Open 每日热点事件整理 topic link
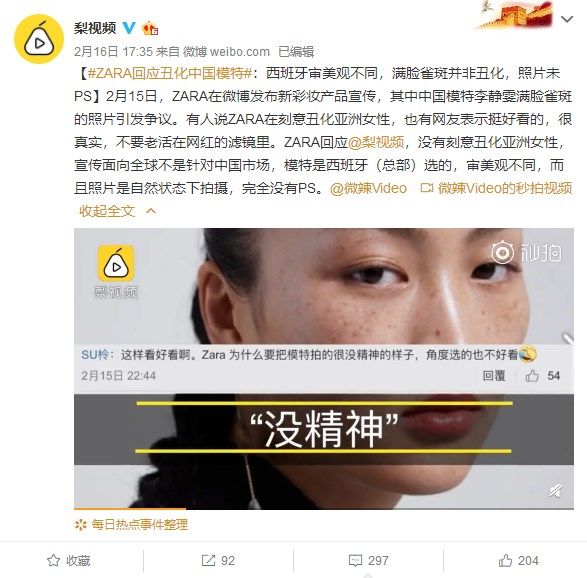 click(x=139, y=525)
